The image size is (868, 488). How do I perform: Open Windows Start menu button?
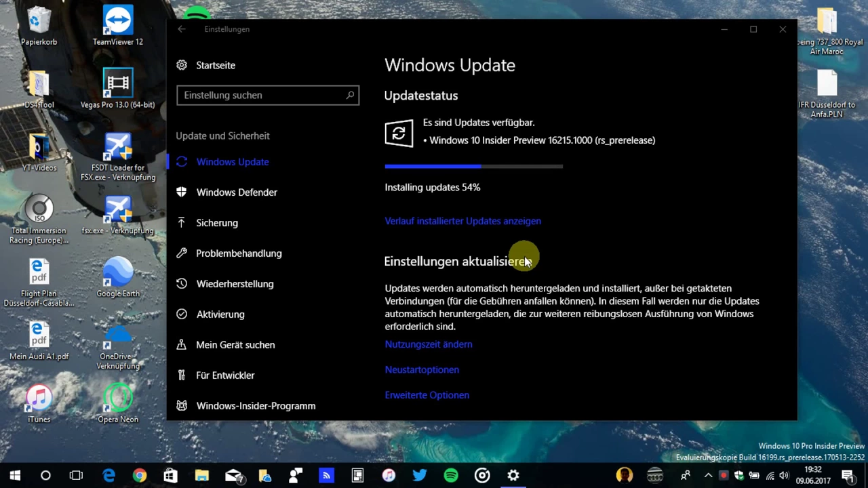[15, 475]
